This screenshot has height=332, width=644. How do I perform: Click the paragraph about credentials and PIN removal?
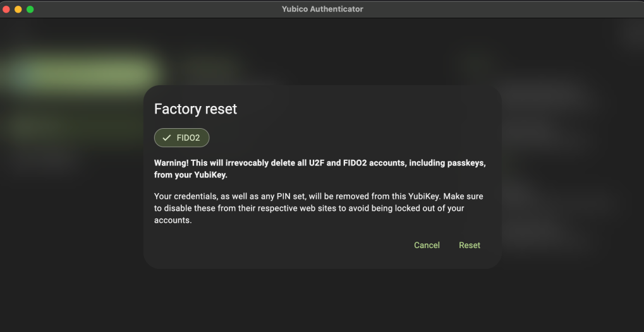coord(319,208)
